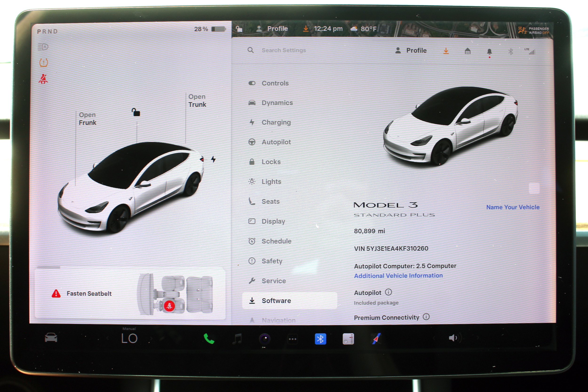
Task: Open the music app icon
Action: coord(237,339)
